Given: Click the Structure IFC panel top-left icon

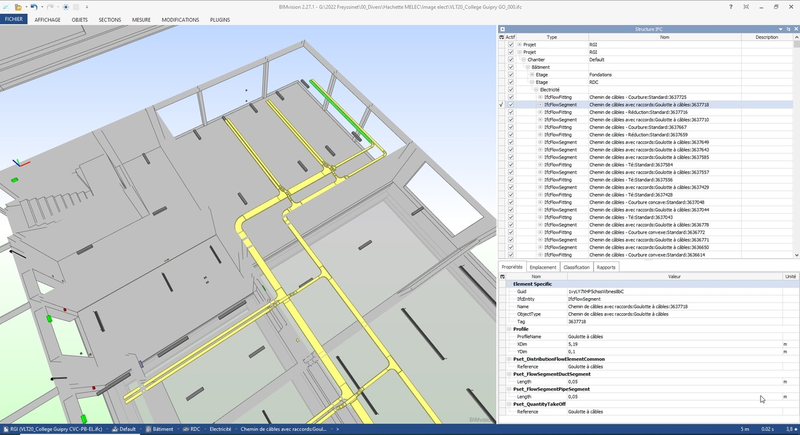Looking at the screenshot, I should pyautogui.click(x=503, y=30).
